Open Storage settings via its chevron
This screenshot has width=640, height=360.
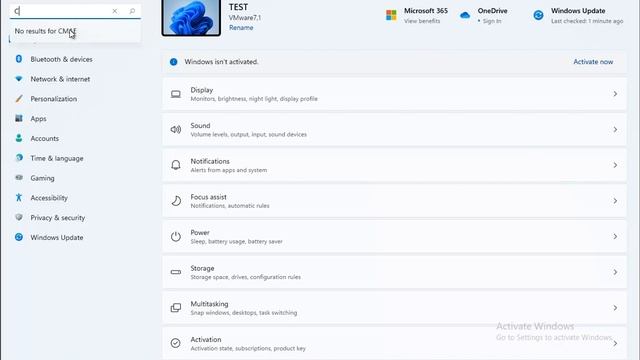coord(615,272)
